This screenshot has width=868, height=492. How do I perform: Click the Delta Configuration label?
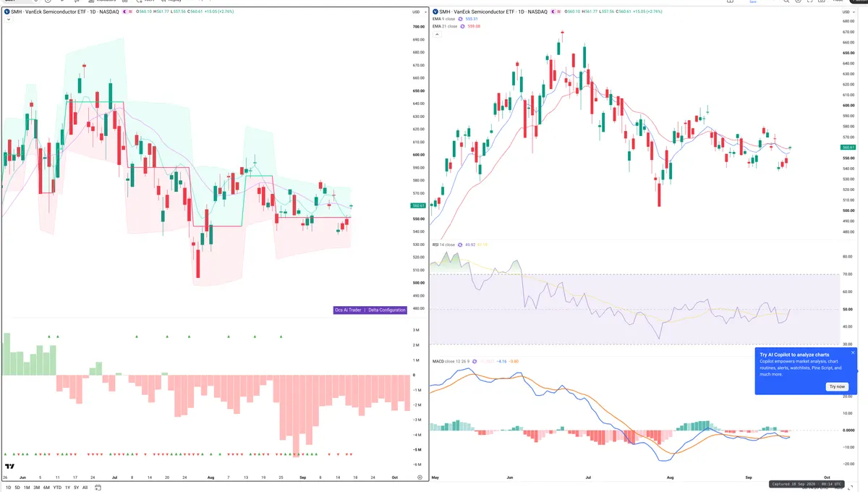point(387,310)
